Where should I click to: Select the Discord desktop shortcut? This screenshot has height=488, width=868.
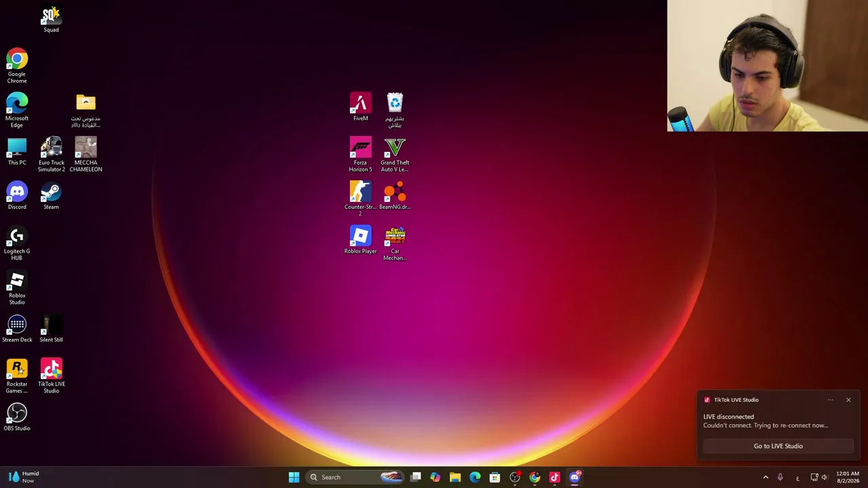pos(17,196)
